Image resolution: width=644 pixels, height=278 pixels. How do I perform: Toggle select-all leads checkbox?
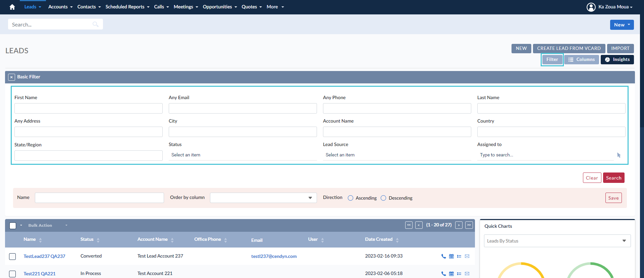tap(13, 226)
